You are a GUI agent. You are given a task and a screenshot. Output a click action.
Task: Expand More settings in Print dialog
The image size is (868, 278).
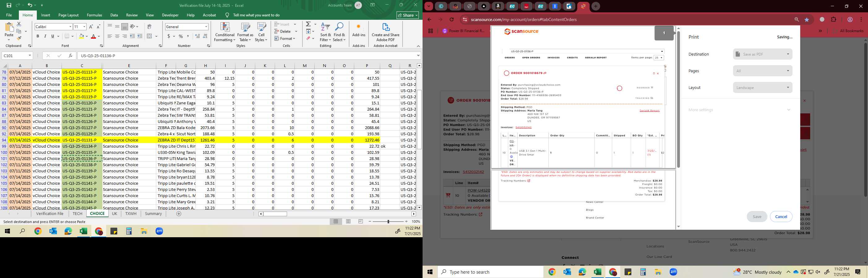(739, 110)
